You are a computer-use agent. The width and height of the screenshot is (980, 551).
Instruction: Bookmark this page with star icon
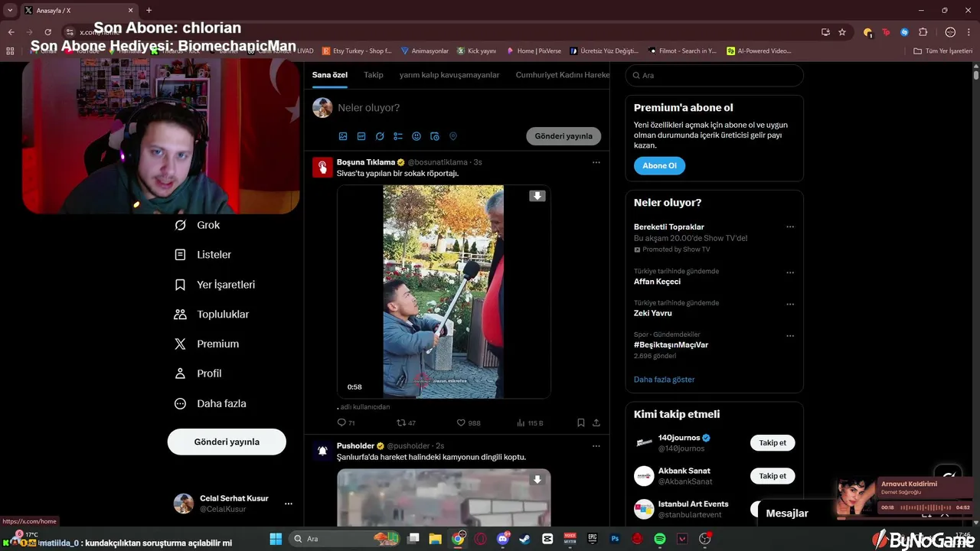842,32
